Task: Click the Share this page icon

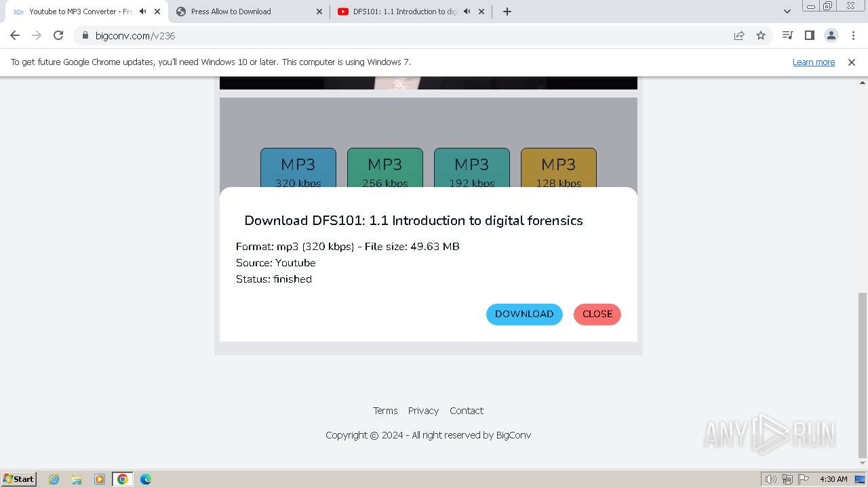Action: coord(739,35)
